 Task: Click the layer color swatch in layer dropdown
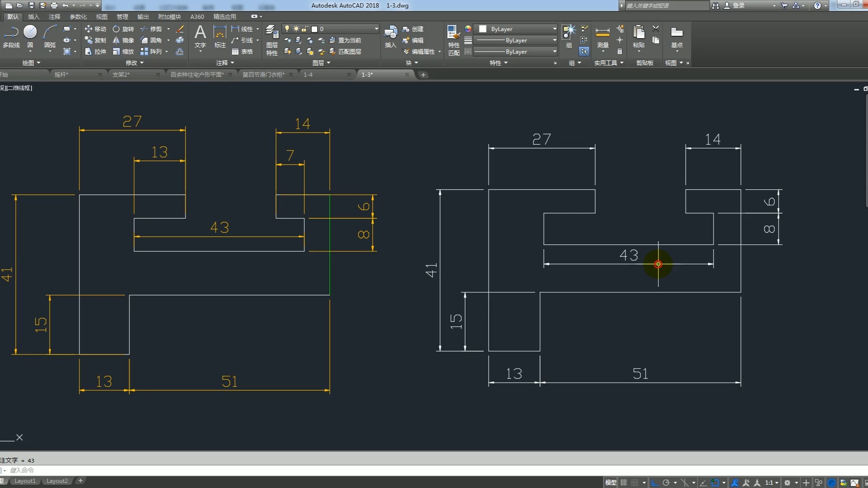(x=314, y=29)
